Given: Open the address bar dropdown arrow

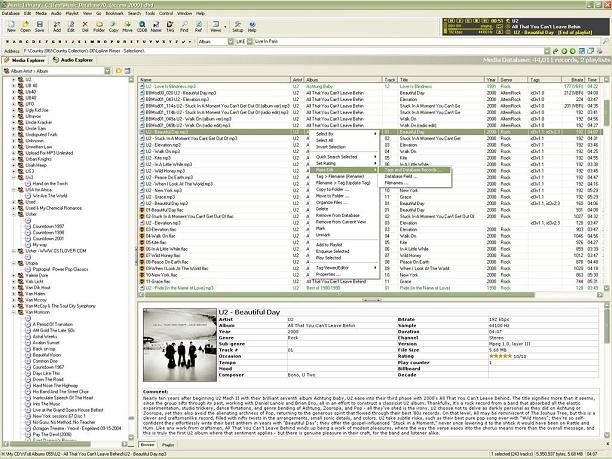Looking at the screenshot, I should [x=547, y=51].
